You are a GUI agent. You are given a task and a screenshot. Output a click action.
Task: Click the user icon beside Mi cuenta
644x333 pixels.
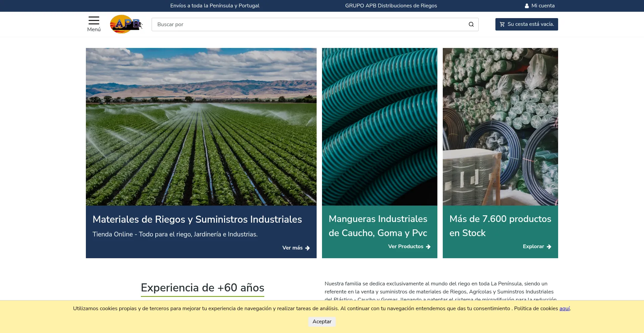pyautogui.click(x=527, y=6)
